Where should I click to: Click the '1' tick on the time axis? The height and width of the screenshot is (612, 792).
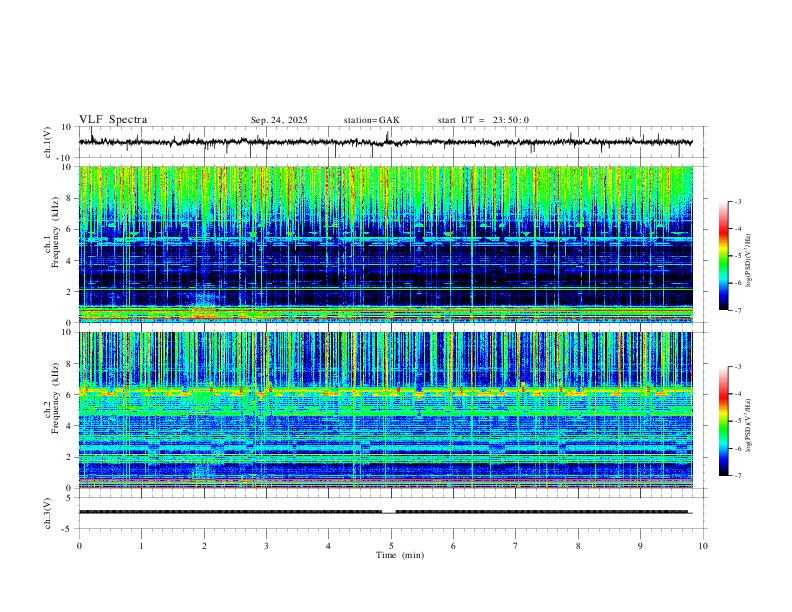coord(141,546)
